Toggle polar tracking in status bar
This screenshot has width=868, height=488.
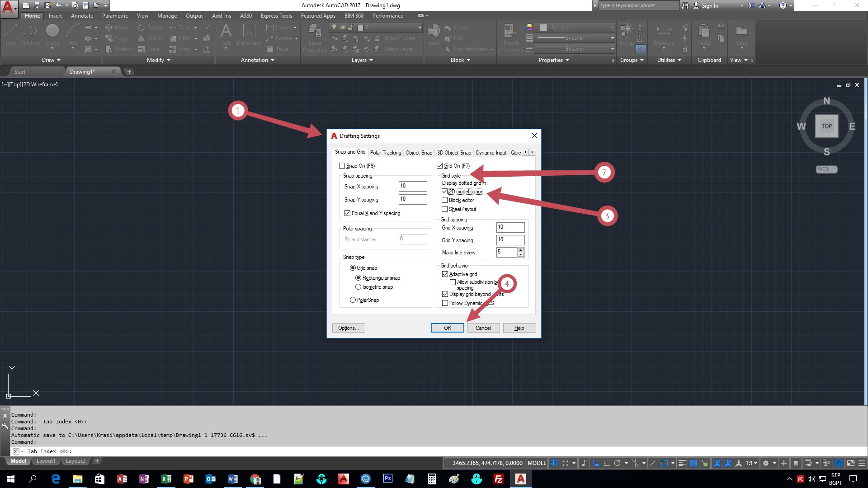(x=618, y=463)
